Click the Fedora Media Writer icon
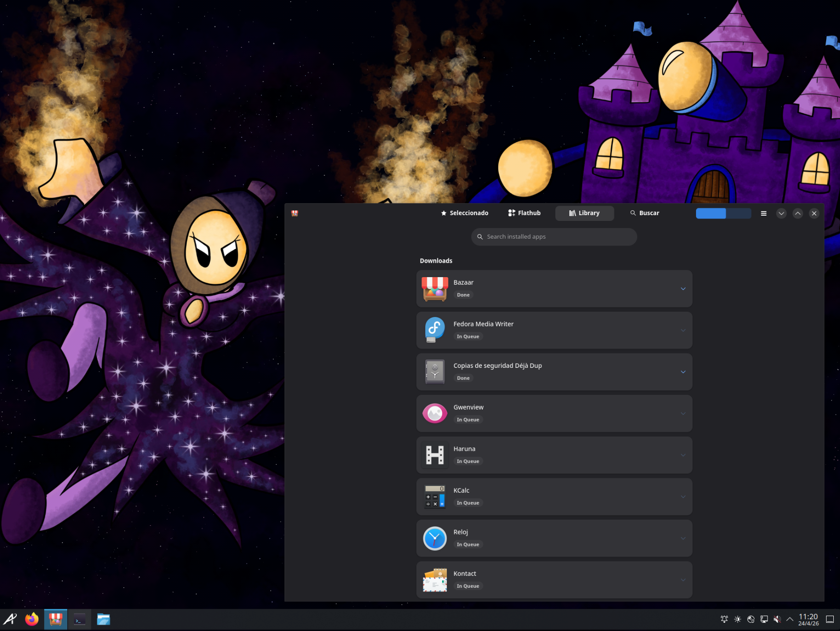 coord(434,330)
